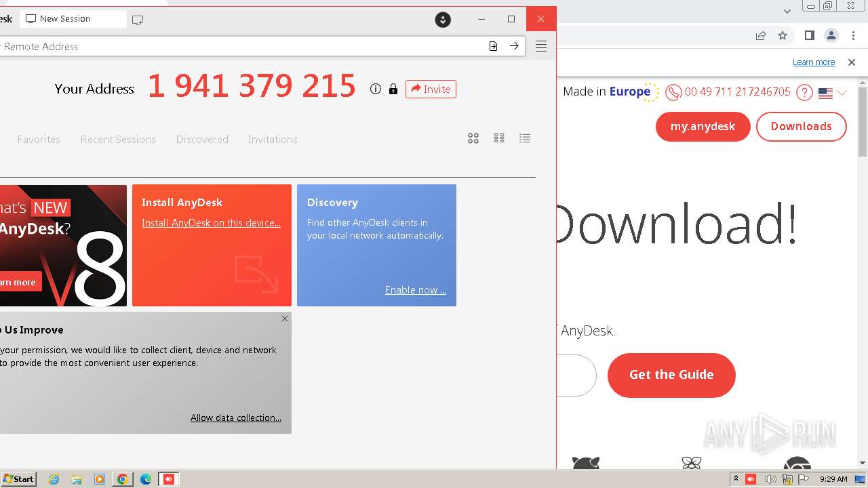Click Enable now link in Discovery card
868x488 pixels.
416,290
